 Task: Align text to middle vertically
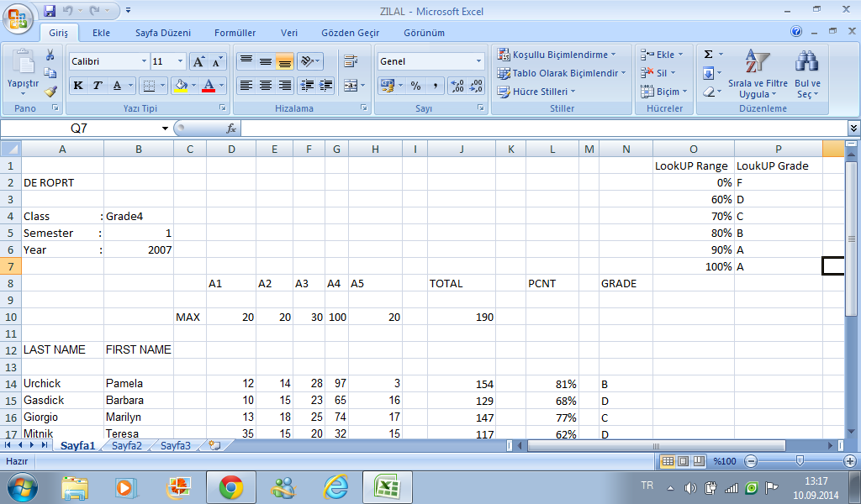pos(265,60)
